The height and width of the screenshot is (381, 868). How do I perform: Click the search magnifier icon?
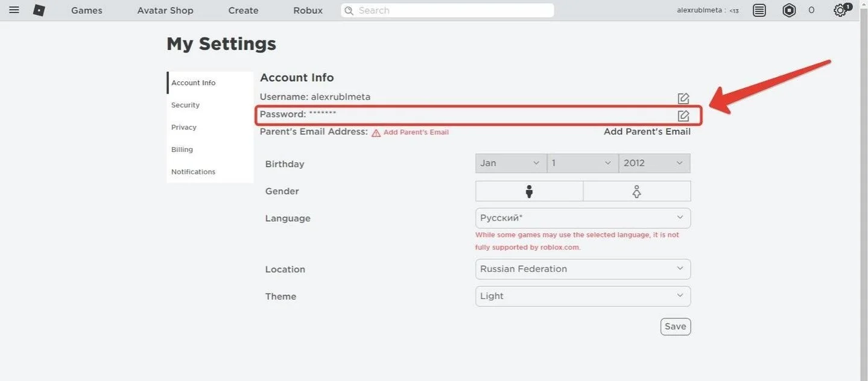pos(349,10)
